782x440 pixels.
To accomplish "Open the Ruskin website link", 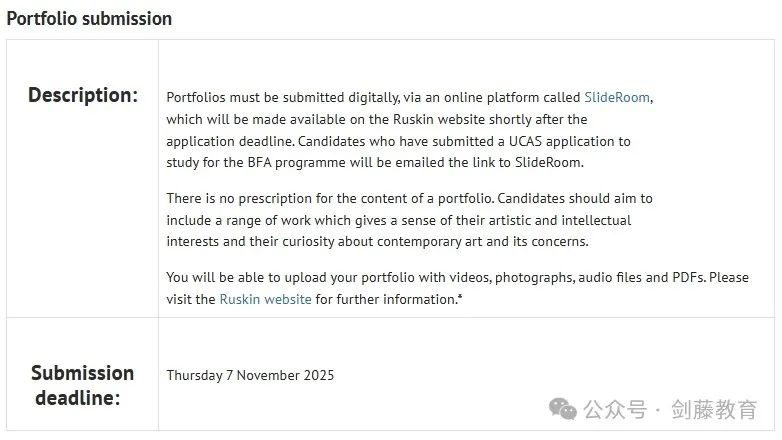I will 265,299.
